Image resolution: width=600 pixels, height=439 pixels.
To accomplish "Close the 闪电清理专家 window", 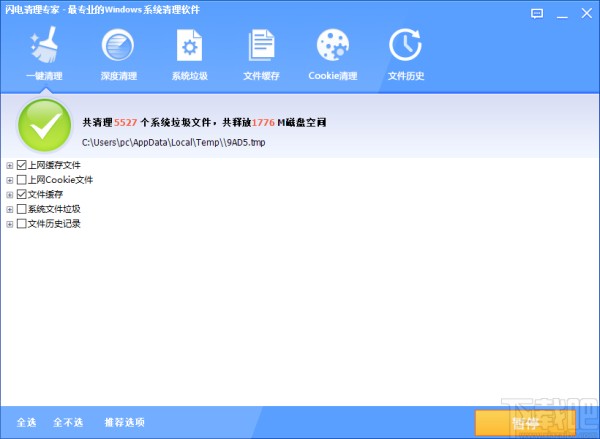I will coord(586,14).
